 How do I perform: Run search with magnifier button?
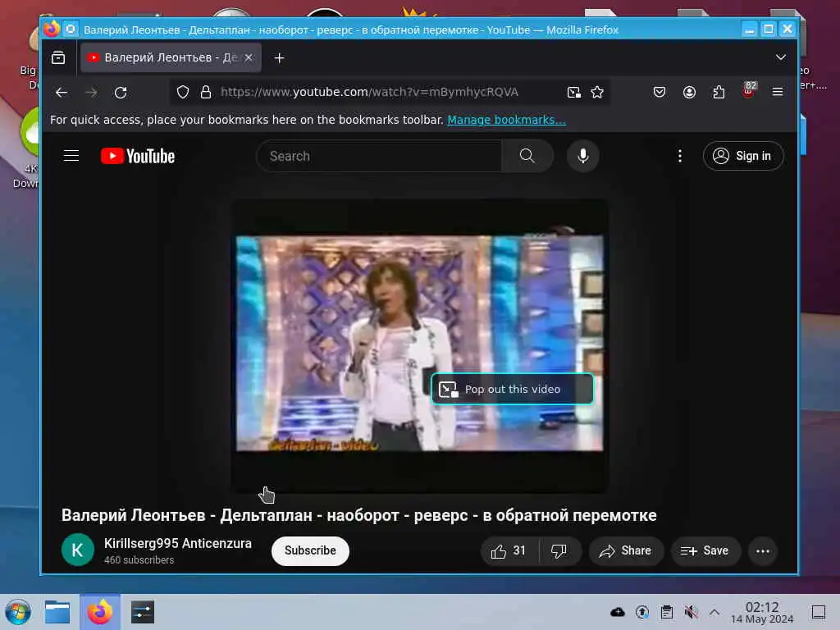(x=527, y=156)
